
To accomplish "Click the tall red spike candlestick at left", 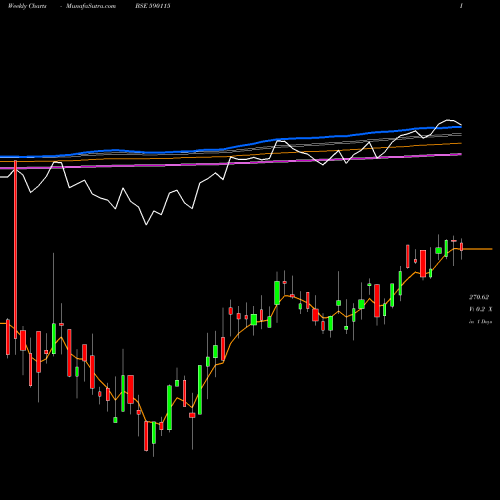I will (15, 250).
